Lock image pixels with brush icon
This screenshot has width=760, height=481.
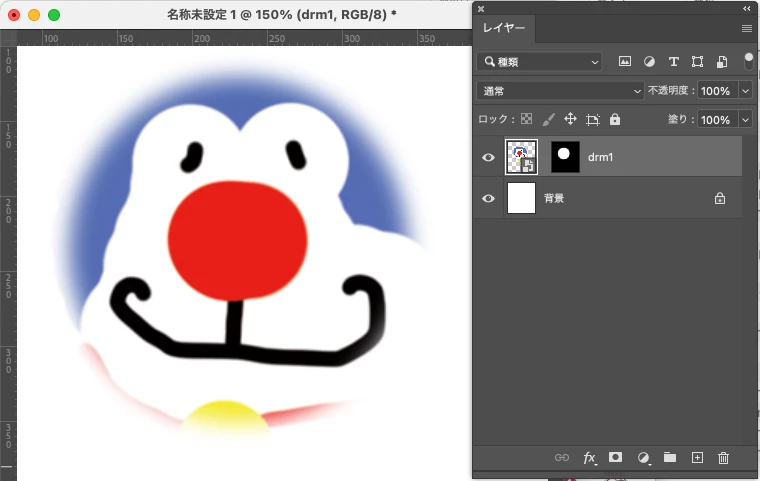coord(548,119)
